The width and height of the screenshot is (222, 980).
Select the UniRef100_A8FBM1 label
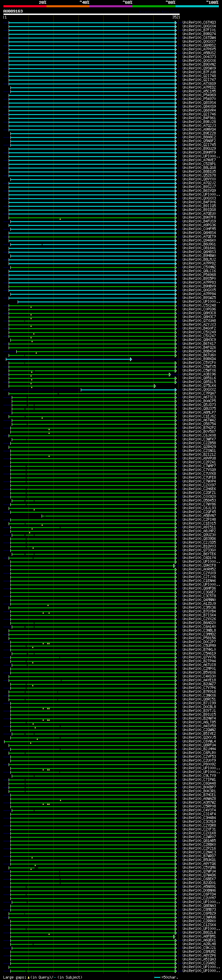(x=199, y=936)
